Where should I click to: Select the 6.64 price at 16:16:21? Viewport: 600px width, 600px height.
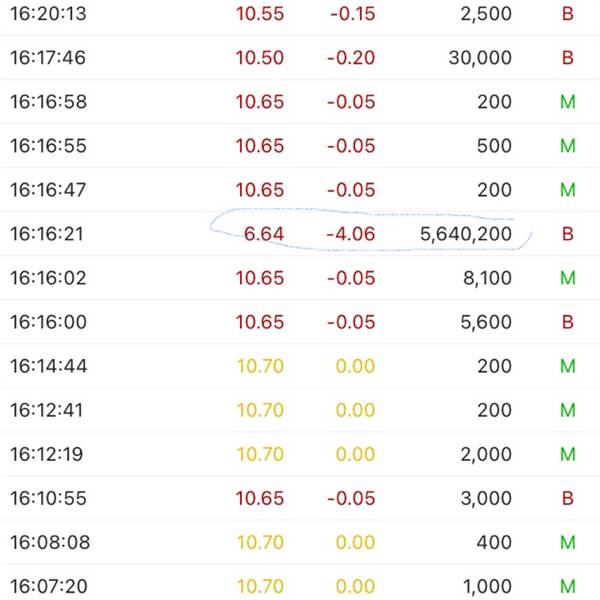264,234
